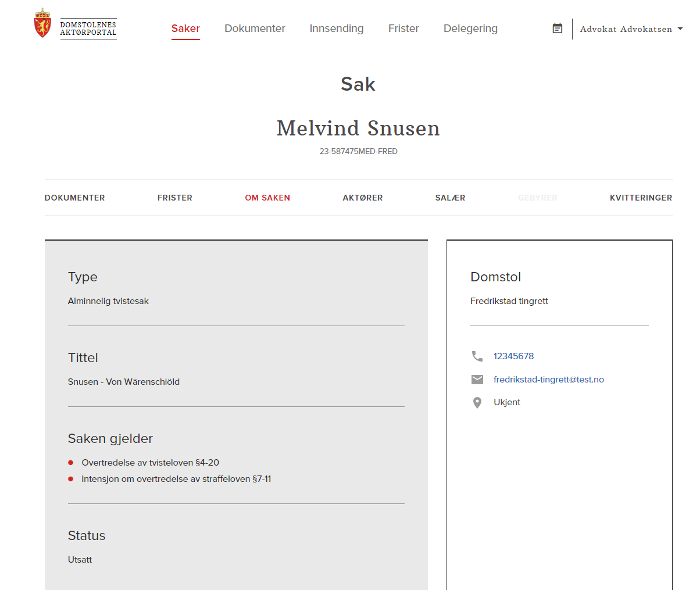
Task: Click the phone number link 12345678
Action: point(513,356)
